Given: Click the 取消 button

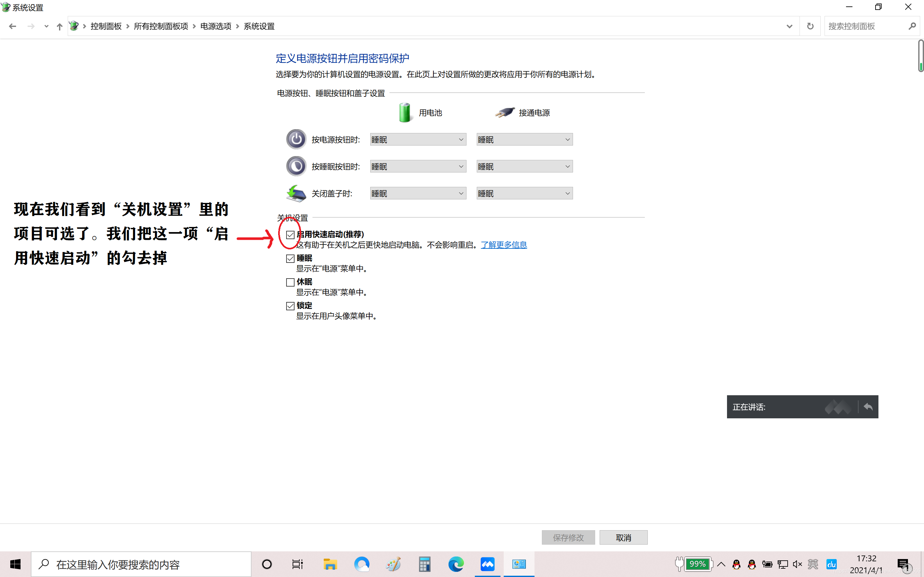Looking at the screenshot, I should pos(623,537).
